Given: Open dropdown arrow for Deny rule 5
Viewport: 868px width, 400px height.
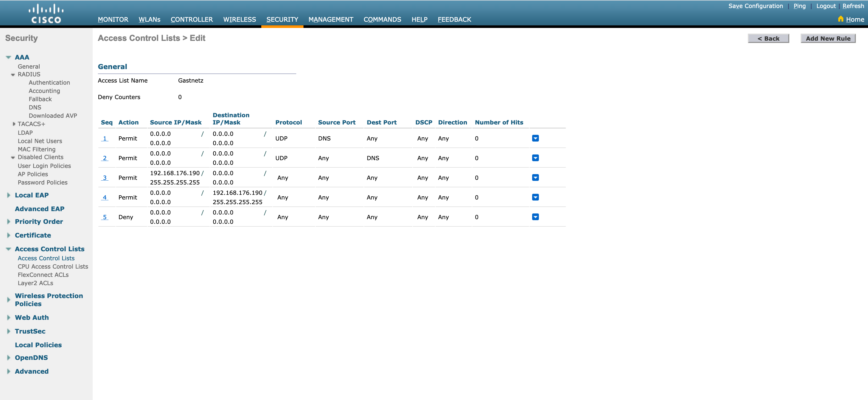Looking at the screenshot, I should point(535,217).
